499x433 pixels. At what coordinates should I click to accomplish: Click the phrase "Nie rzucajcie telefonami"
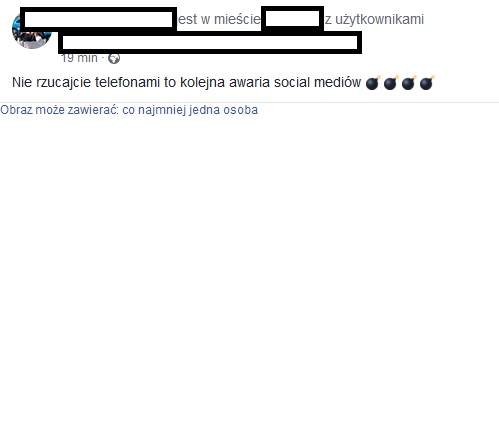pyautogui.click(x=86, y=82)
